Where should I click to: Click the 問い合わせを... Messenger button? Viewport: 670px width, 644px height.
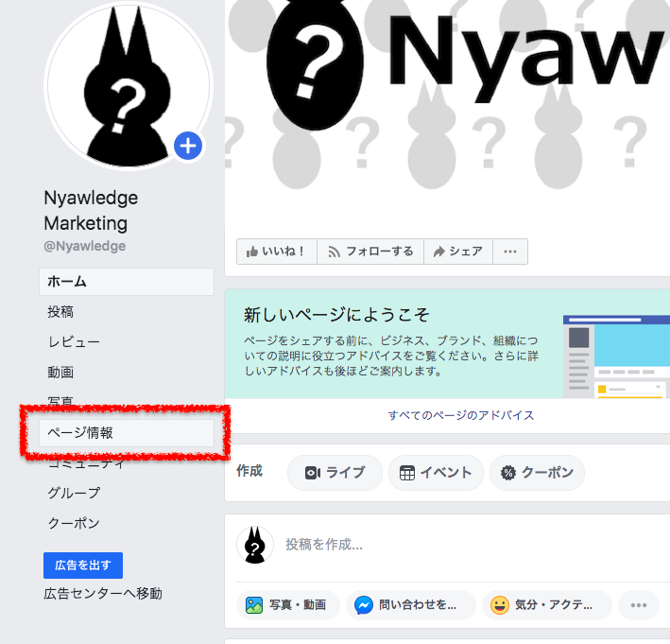(411, 605)
